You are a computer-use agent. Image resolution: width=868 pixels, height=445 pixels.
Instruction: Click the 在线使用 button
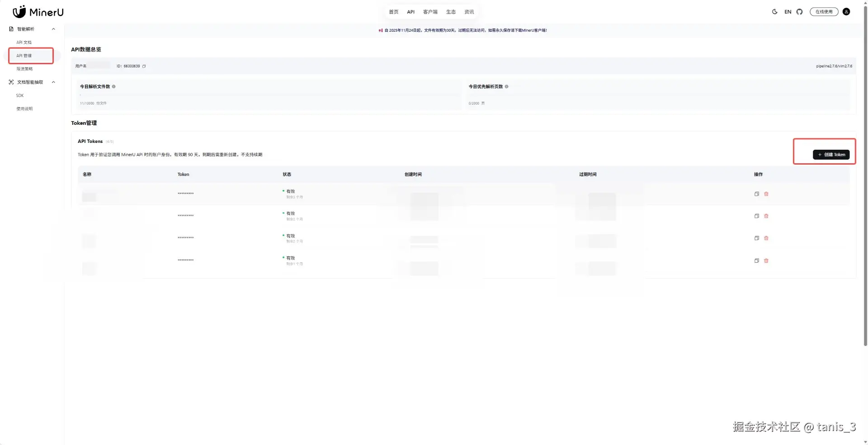[x=824, y=12]
